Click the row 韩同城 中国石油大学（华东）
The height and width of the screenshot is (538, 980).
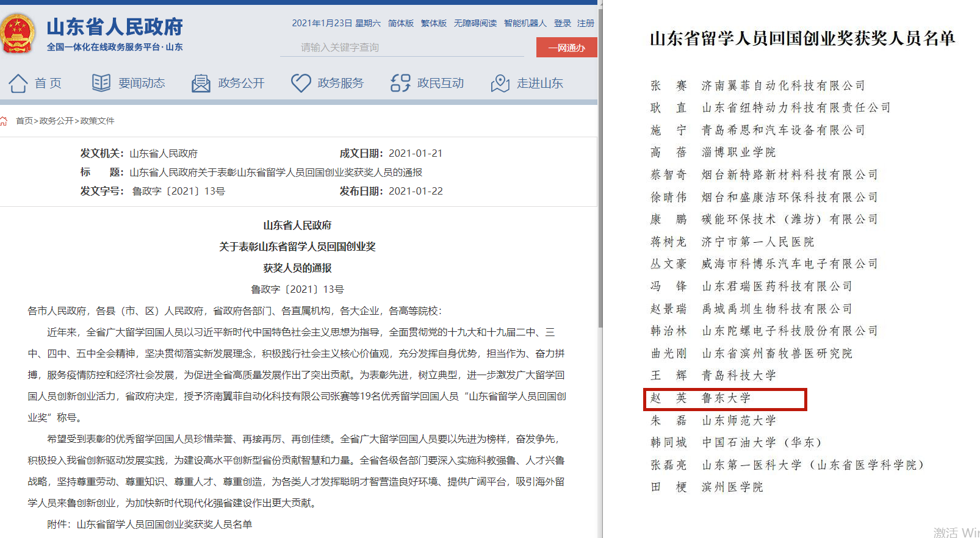click(737, 442)
